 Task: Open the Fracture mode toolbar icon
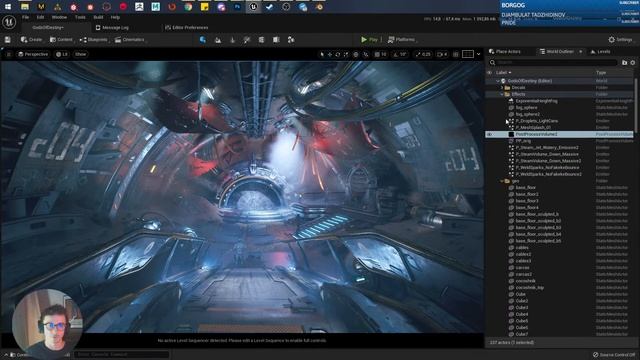pos(276,40)
